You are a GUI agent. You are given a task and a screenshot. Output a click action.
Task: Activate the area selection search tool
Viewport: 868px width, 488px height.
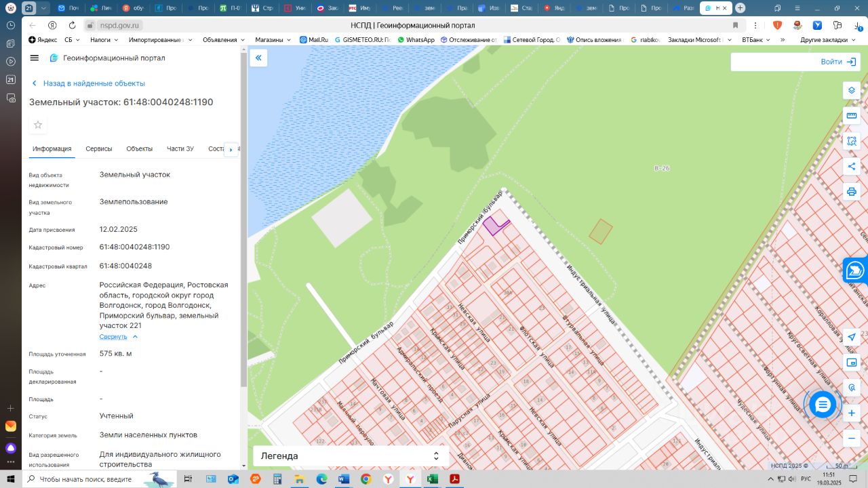(852, 141)
